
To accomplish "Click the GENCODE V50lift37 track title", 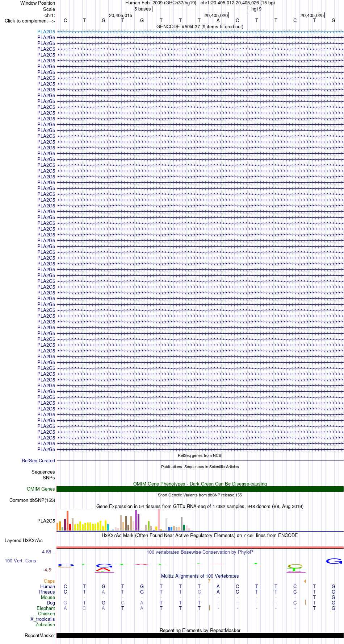I will pyautogui.click(x=200, y=27).
